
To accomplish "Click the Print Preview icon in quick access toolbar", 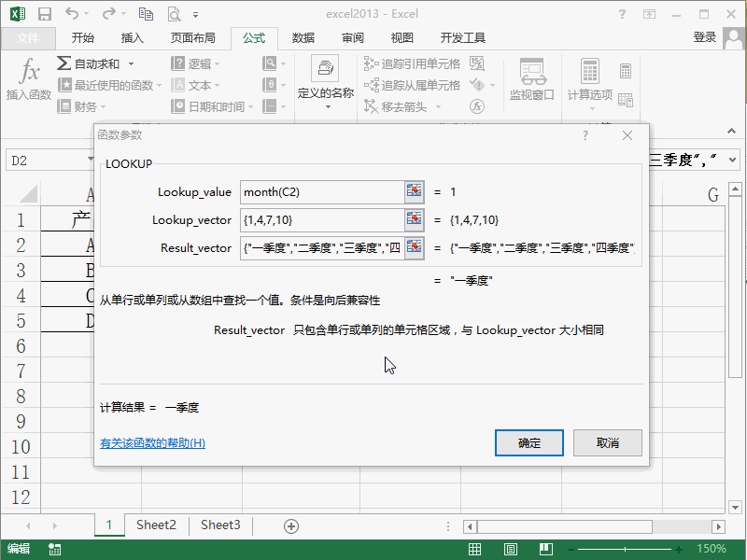I will click(174, 14).
